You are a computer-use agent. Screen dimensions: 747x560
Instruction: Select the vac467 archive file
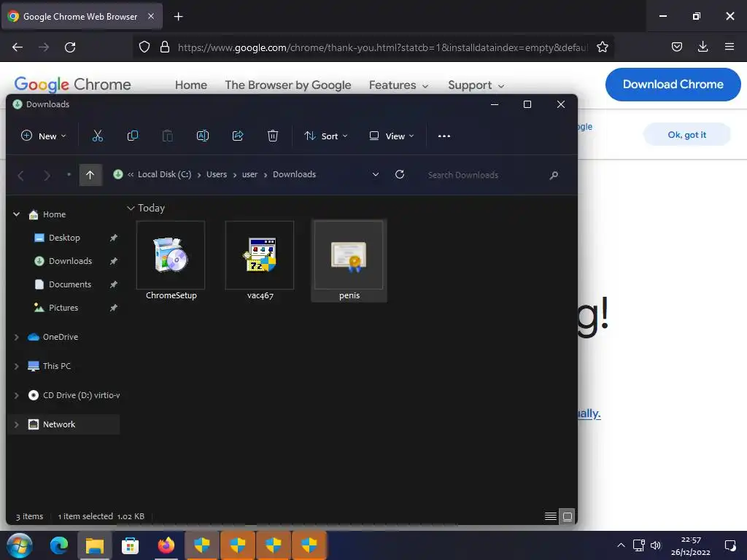tap(260, 260)
